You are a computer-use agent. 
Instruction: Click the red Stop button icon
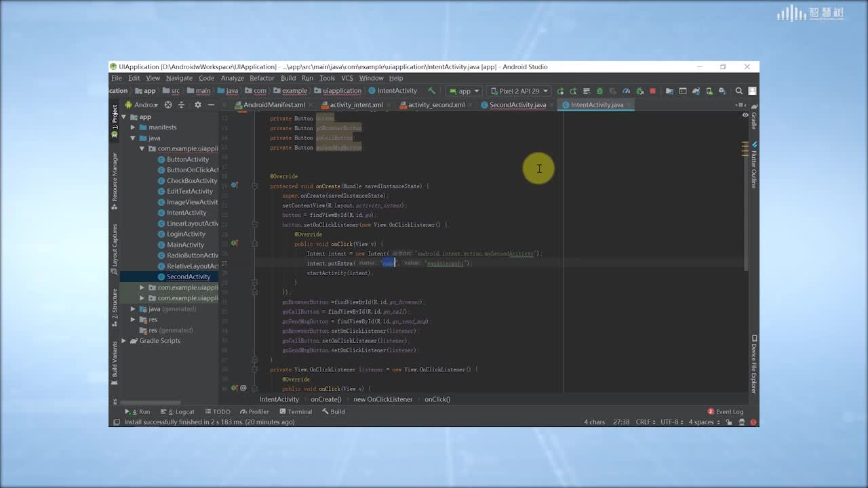[652, 91]
